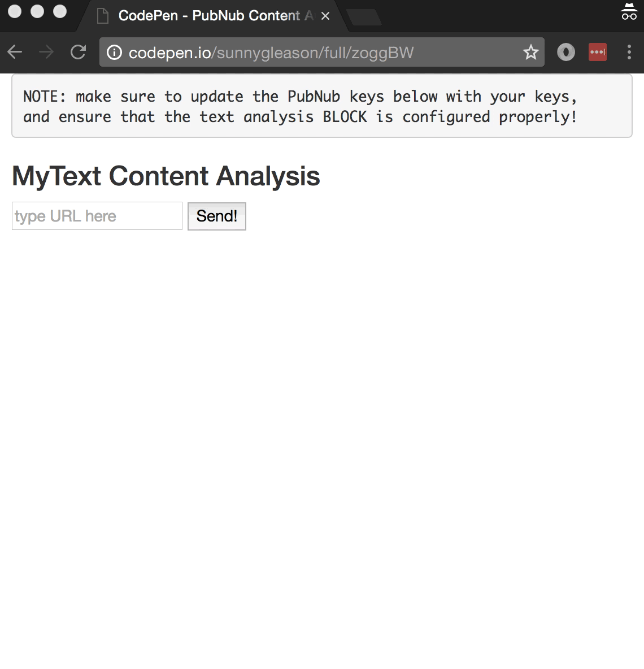Maximize the browser window

(60, 11)
